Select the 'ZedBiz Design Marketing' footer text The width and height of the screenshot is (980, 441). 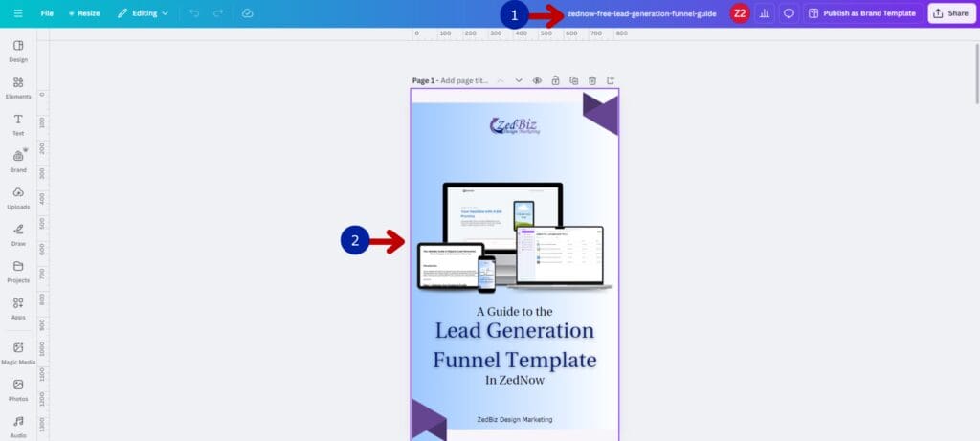[x=514, y=420]
